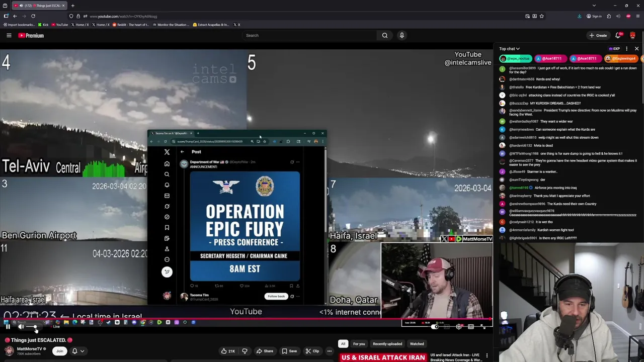Open the site padlock information icon
The image size is (644, 362).
coord(78,16)
